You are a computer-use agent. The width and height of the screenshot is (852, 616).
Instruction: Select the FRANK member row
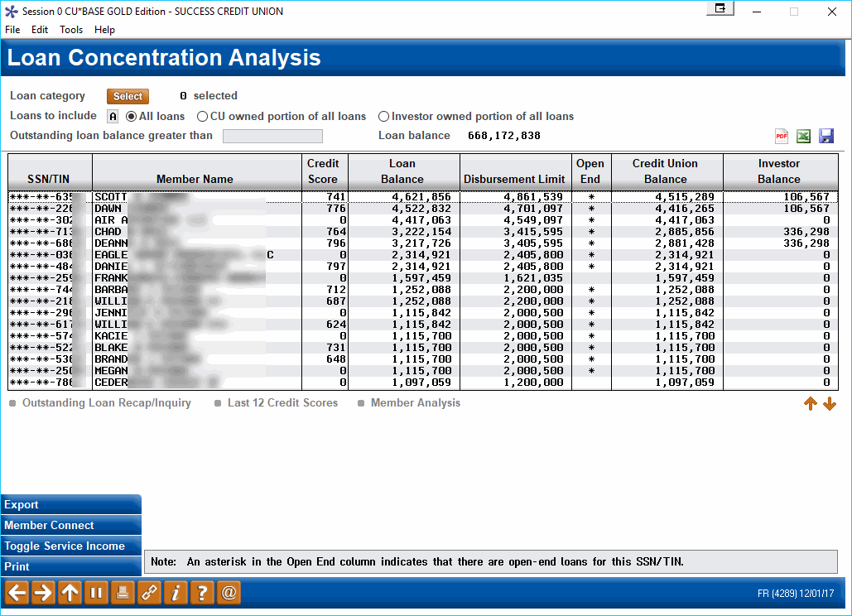click(423, 278)
